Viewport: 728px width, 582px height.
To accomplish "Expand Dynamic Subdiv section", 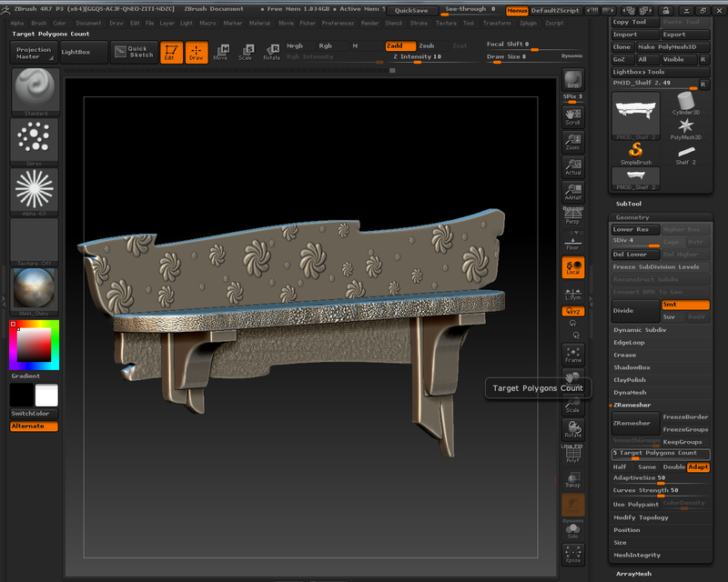I will click(640, 329).
